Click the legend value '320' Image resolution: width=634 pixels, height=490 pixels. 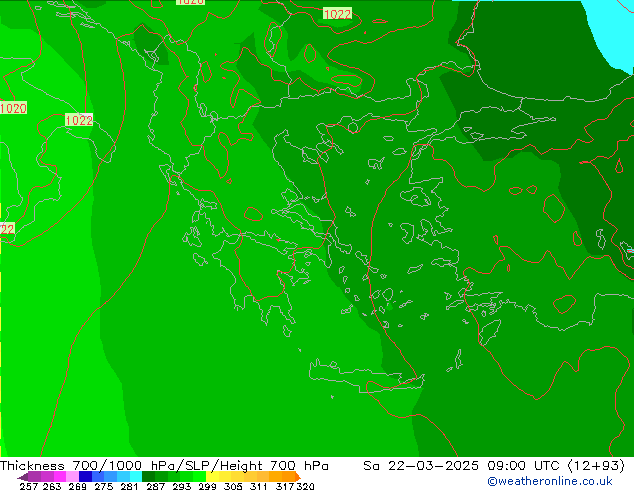(305, 486)
